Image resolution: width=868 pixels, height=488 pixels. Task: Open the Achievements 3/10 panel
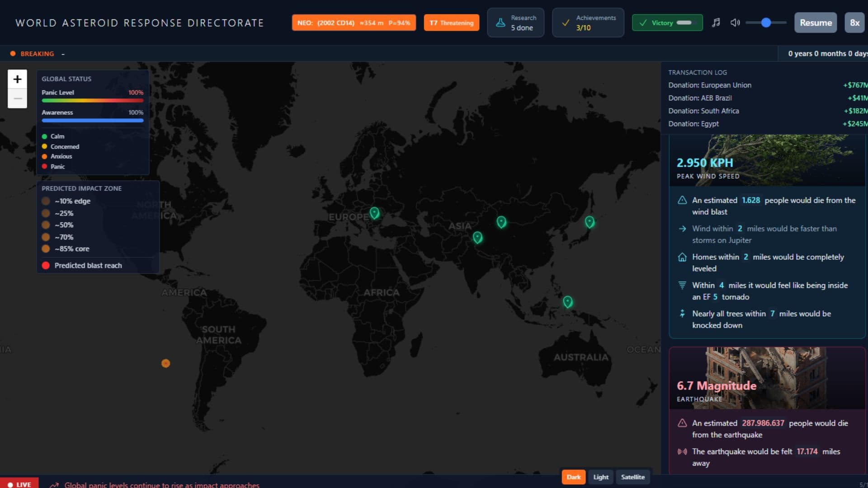pyautogui.click(x=588, y=23)
